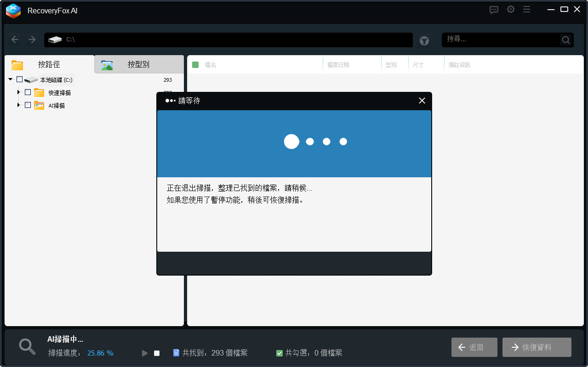This screenshot has height=367, width=588.
Task: Switch to the 按路徑 tab
Action: click(46, 64)
